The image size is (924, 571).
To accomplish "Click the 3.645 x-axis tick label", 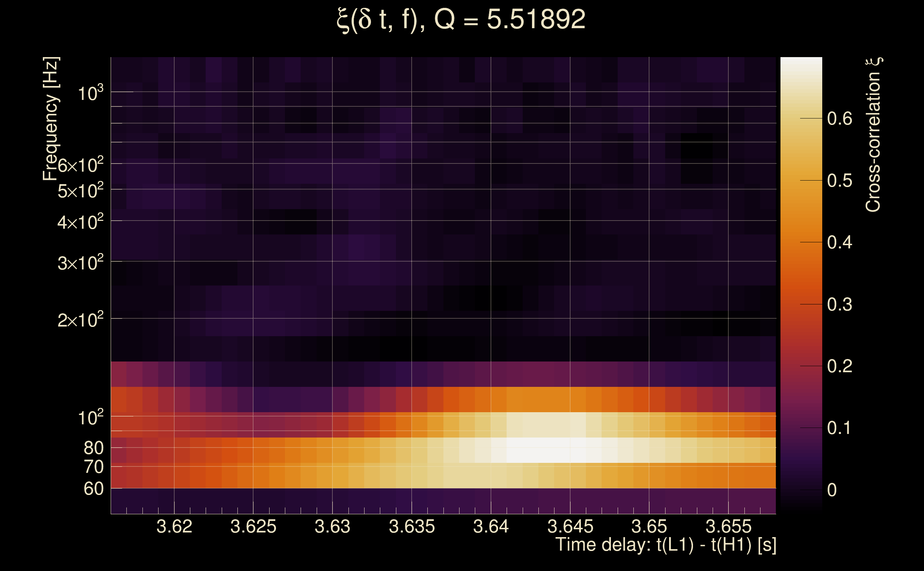I will (x=570, y=526).
